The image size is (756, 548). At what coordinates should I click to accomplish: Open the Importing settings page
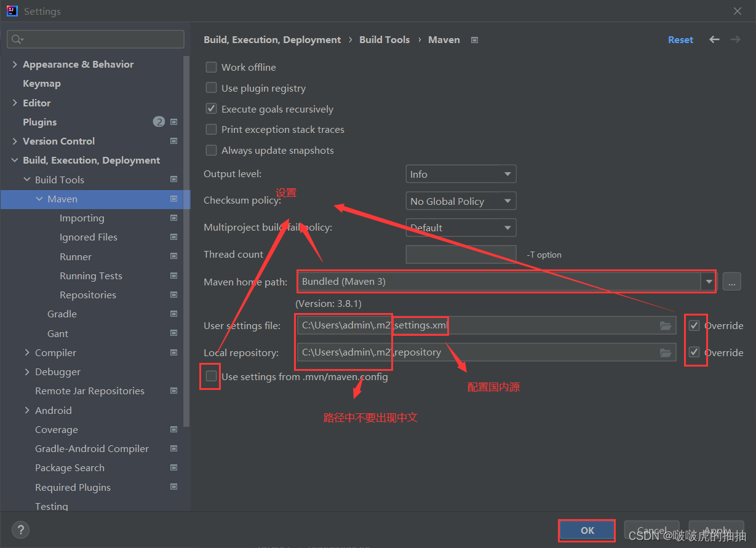[82, 218]
